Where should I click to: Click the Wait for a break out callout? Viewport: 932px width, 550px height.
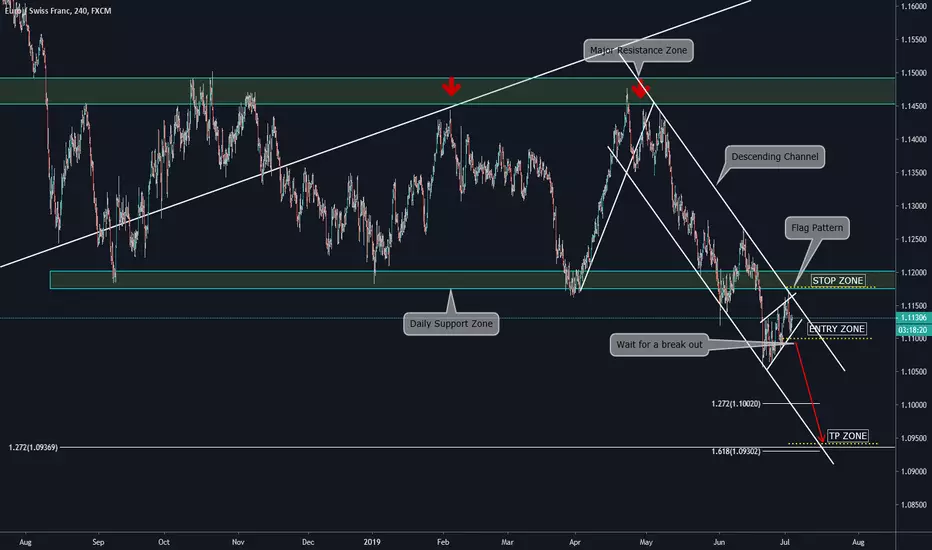[x=659, y=345]
